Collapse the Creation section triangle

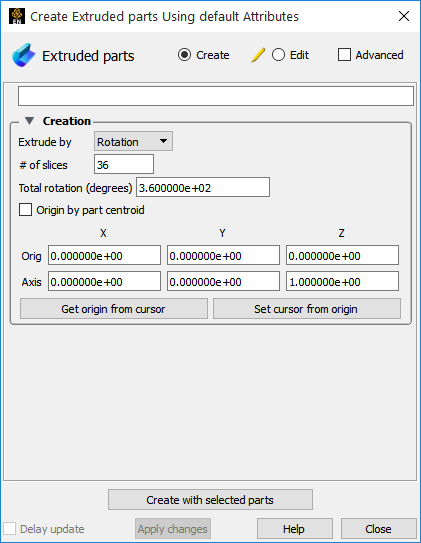point(29,121)
